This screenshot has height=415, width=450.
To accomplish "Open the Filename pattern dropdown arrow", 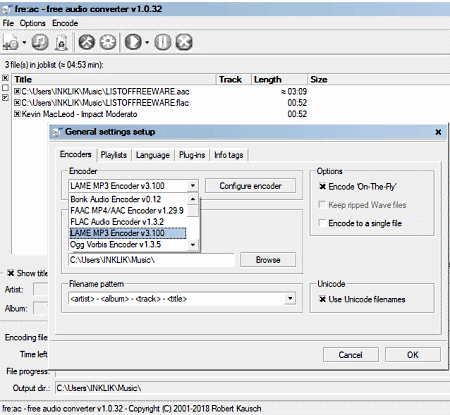I will coord(290,298).
